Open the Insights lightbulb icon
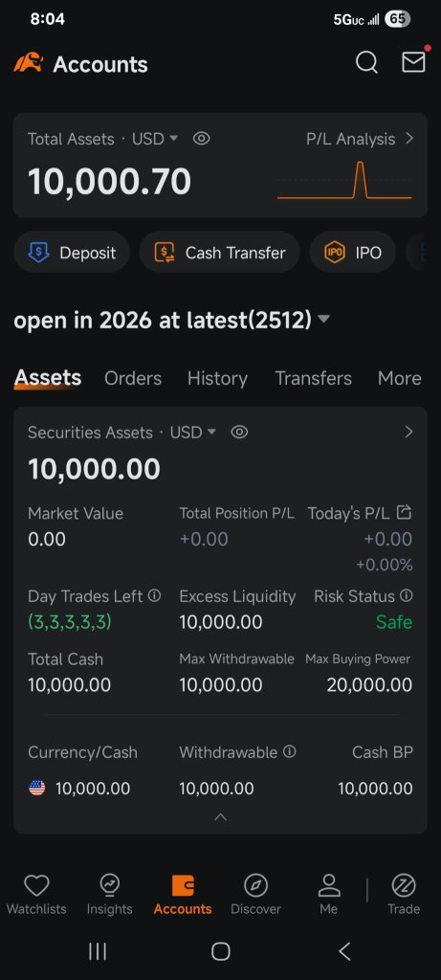This screenshot has width=441, height=980. click(110, 885)
